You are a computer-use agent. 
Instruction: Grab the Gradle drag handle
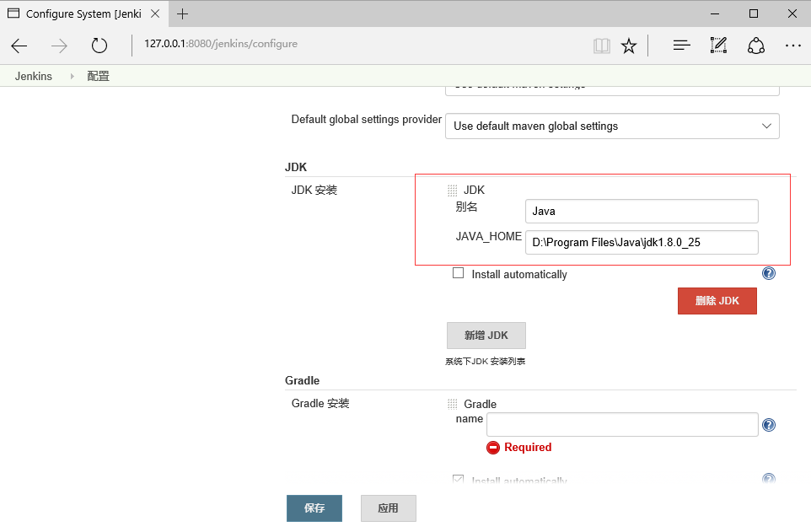(x=452, y=404)
